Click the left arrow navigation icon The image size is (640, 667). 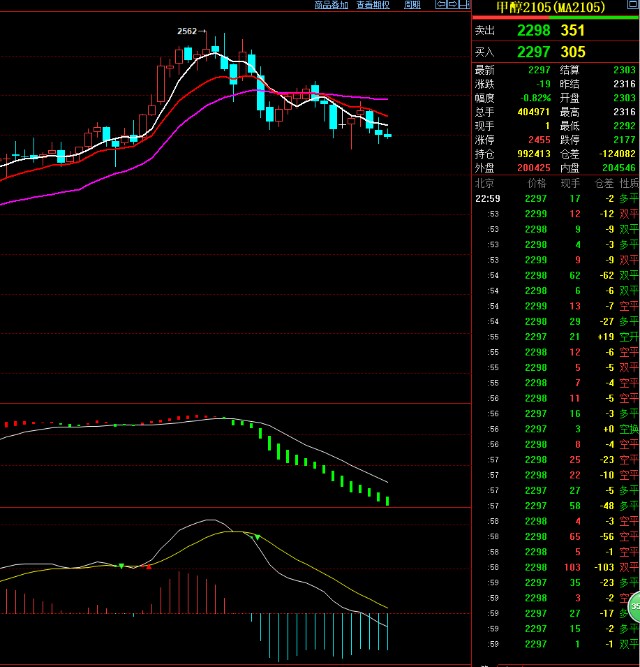click(440, 5)
